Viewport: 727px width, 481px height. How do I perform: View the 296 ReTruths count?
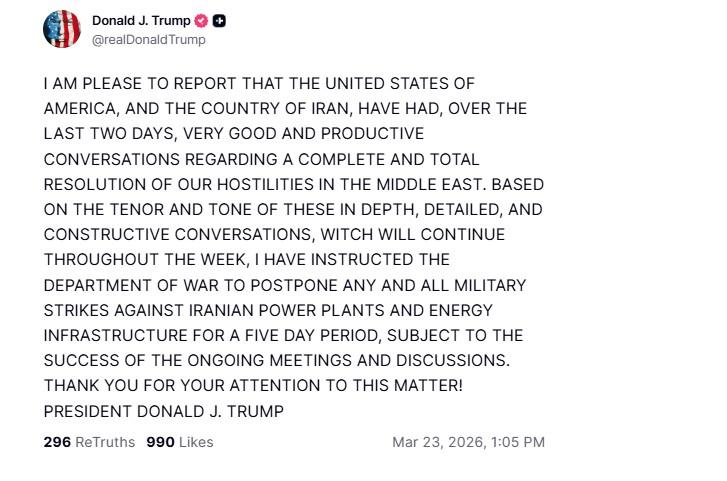(x=56, y=442)
